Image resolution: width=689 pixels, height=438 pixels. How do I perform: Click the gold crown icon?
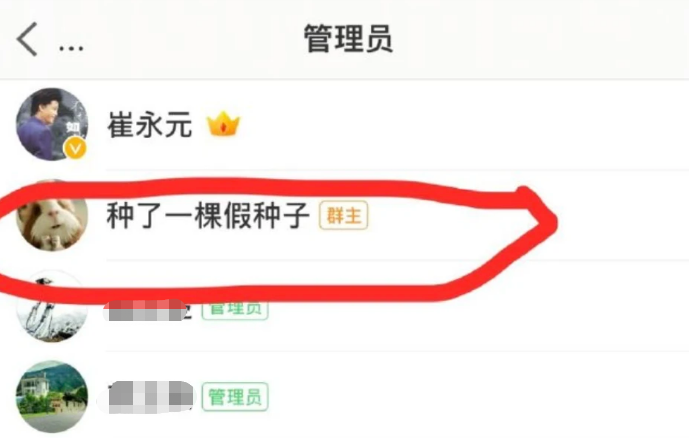click(223, 124)
